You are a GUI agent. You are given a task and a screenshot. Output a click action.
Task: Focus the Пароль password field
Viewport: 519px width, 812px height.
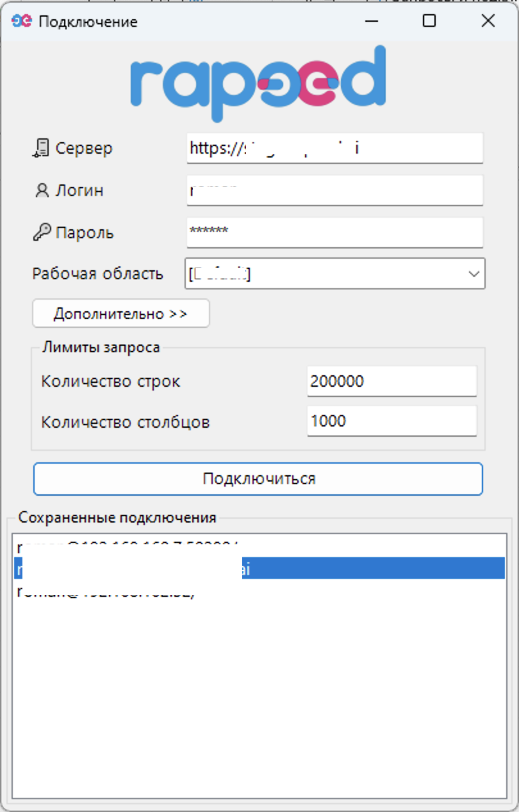tap(334, 232)
